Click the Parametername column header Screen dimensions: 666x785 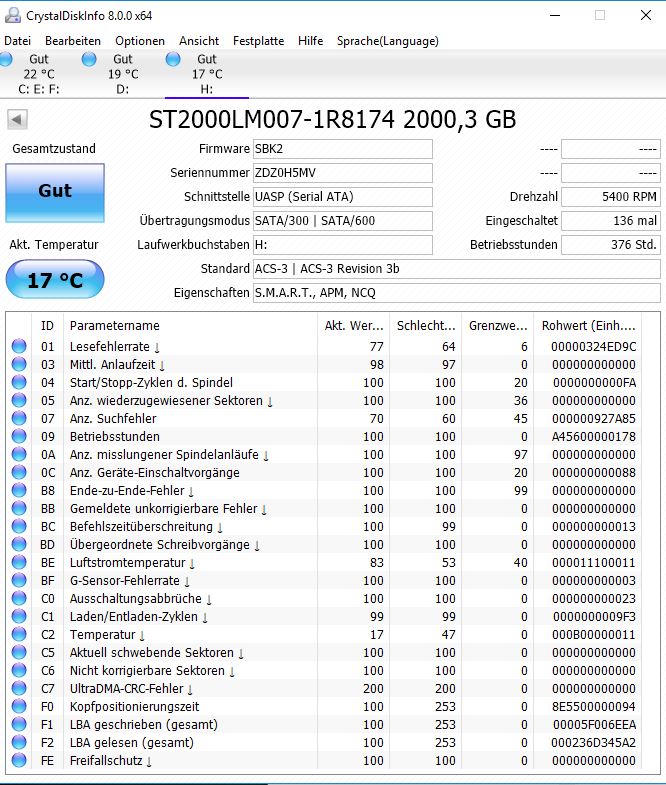[x=190, y=325]
